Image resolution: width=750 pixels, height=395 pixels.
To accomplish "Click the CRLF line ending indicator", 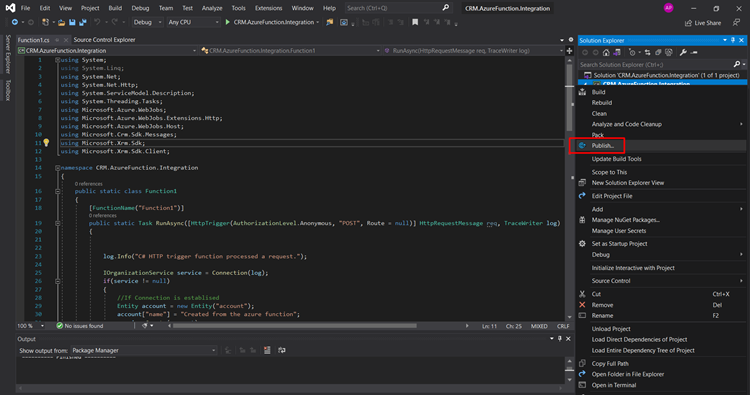I will (x=563, y=326).
